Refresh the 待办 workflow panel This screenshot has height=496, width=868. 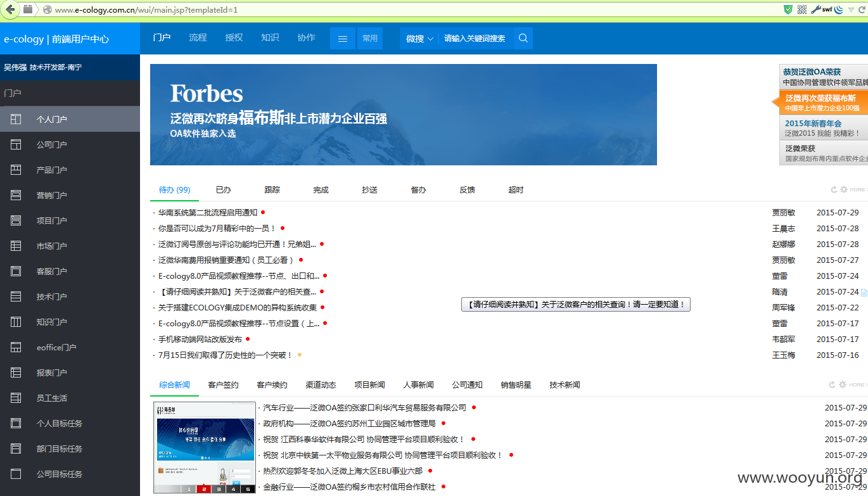pos(834,189)
